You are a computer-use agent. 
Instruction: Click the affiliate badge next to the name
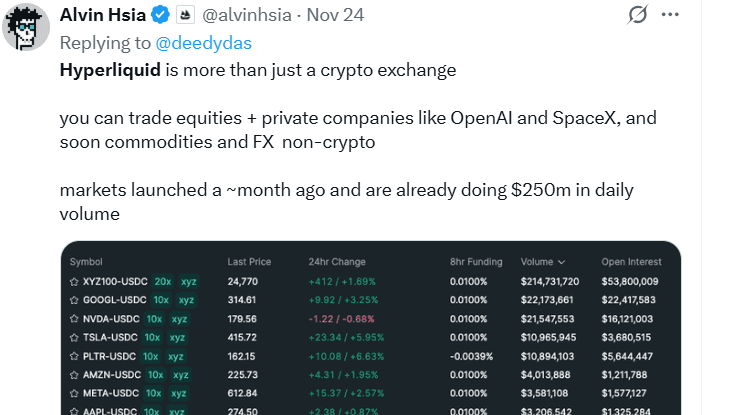coord(186,15)
